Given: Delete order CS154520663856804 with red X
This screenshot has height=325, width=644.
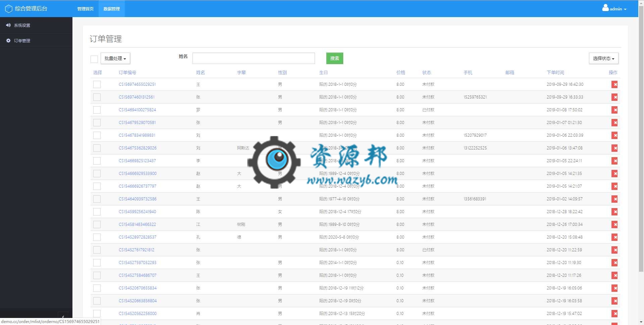Looking at the screenshot, I should [614, 301].
